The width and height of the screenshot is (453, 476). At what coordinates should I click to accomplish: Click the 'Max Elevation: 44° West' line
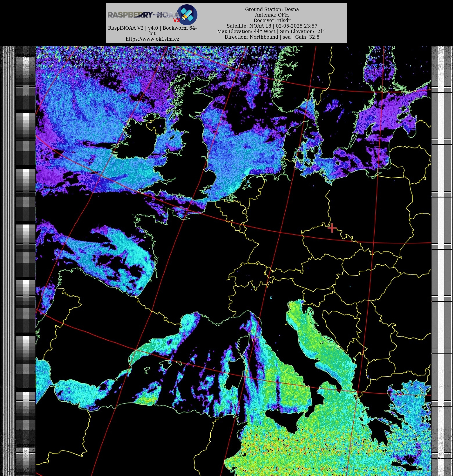(x=271, y=31)
